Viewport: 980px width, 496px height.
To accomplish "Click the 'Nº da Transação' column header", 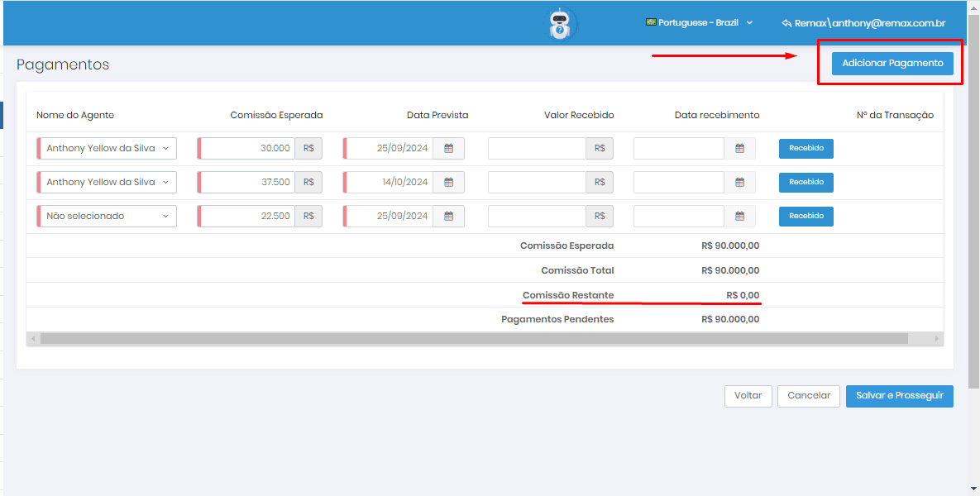I will click(895, 115).
